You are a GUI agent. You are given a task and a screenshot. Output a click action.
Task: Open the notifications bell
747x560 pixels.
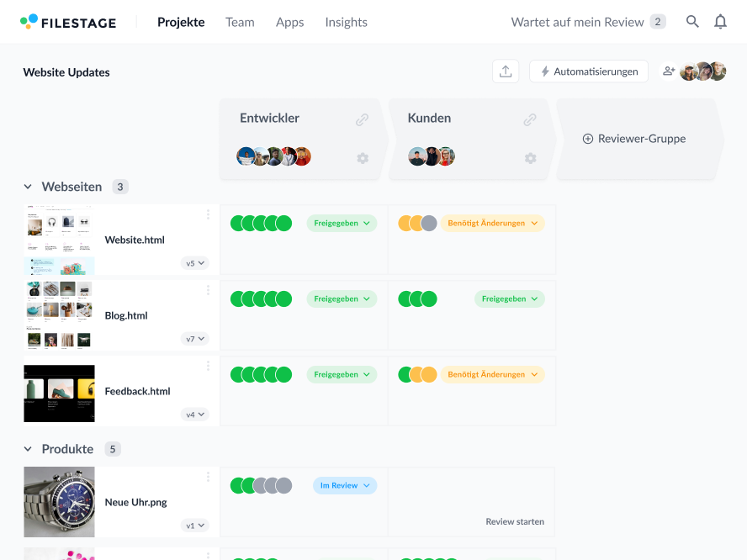tap(720, 22)
